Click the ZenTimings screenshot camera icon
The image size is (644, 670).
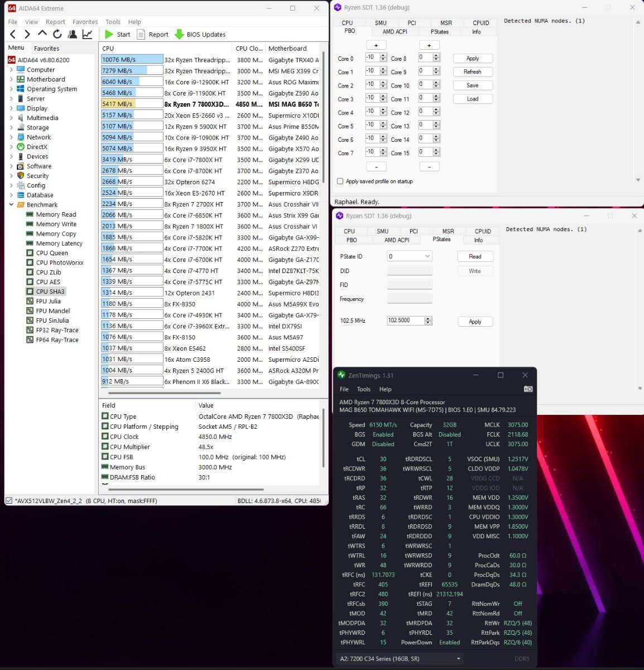[x=528, y=389]
